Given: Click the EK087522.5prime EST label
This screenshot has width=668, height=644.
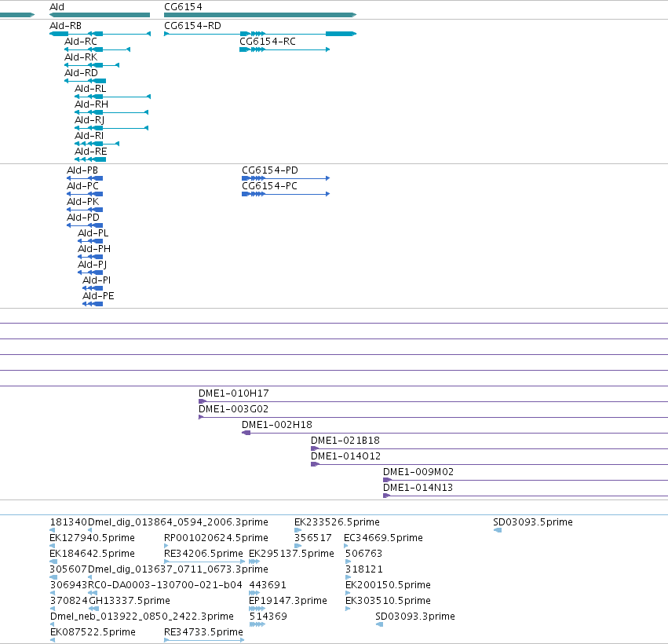Looking at the screenshot, I should [93, 632].
